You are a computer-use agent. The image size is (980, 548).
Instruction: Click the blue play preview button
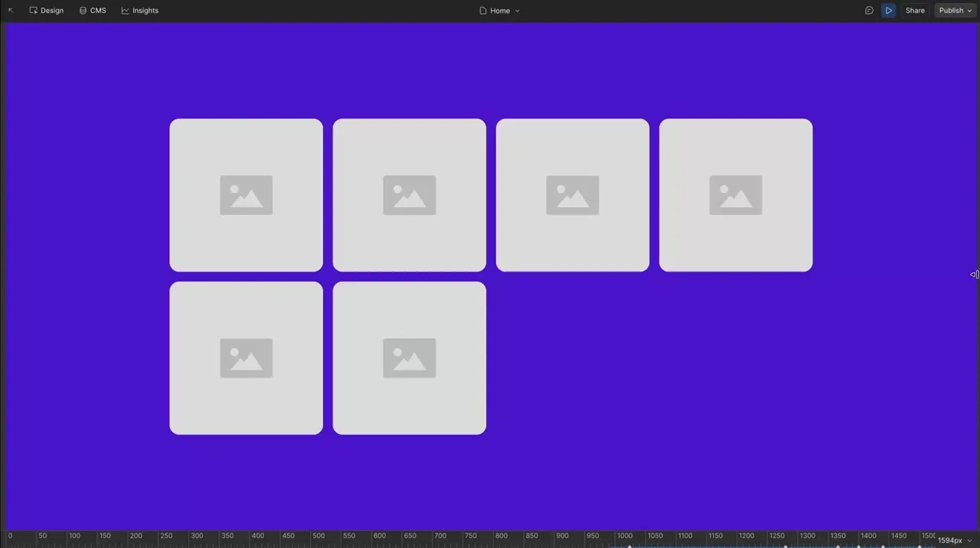click(x=888, y=11)
